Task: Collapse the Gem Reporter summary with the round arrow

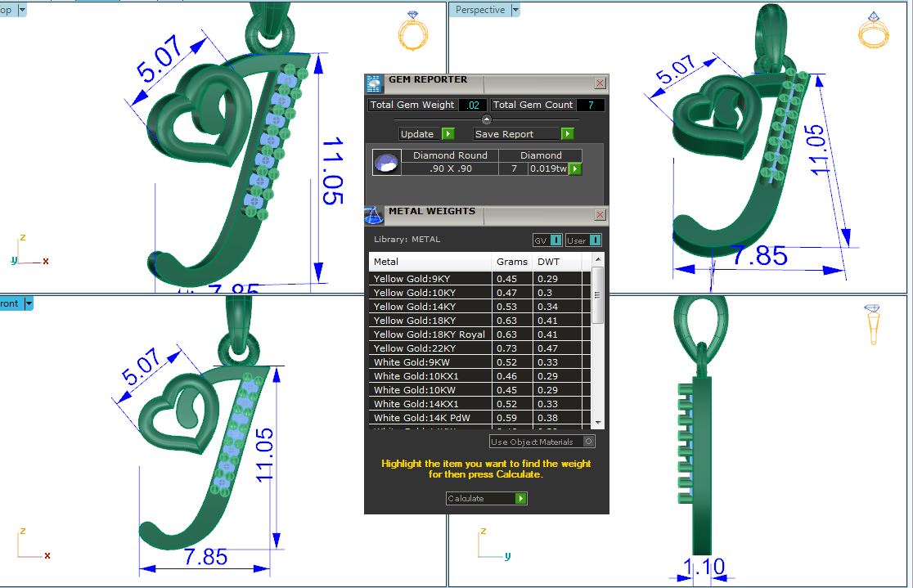Action: coord(487,119)
